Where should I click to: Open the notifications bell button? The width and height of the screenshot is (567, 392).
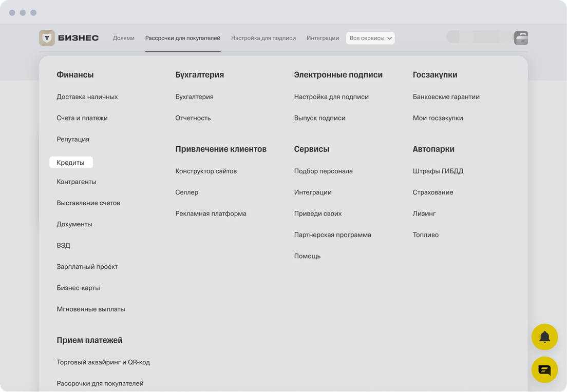click(x=544, y=337)
